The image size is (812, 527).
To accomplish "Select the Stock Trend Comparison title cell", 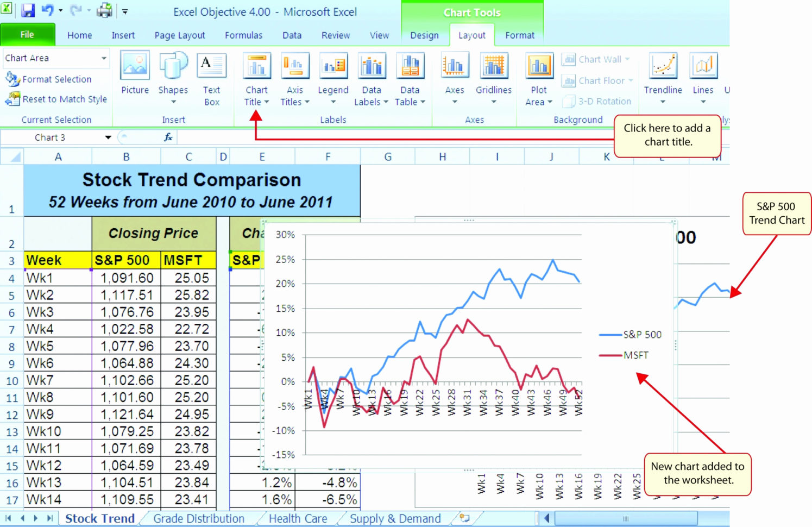I will click(192, 191).
